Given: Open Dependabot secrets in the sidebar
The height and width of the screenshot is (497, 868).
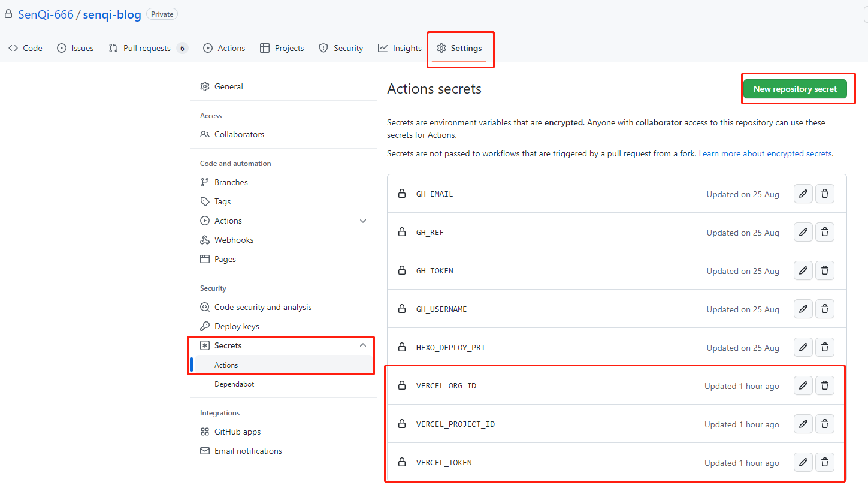Looking at the screenshot, I should click(234, 384).
